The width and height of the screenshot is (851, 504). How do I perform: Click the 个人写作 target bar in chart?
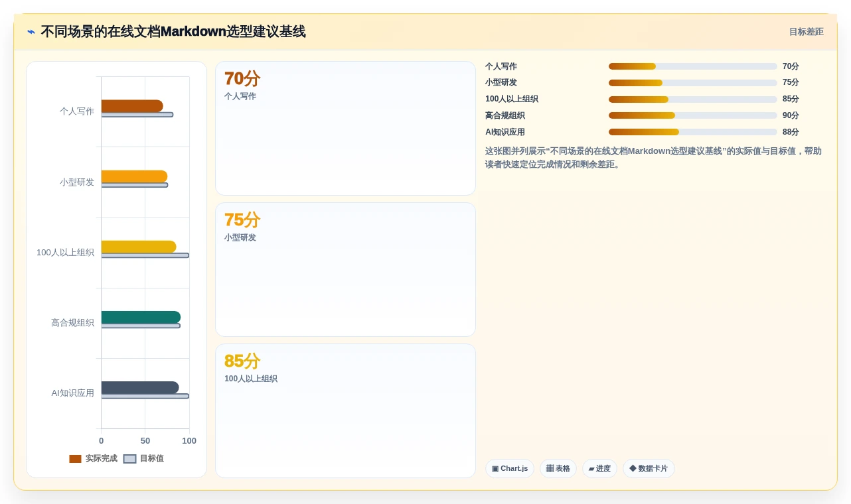[137, 115]
